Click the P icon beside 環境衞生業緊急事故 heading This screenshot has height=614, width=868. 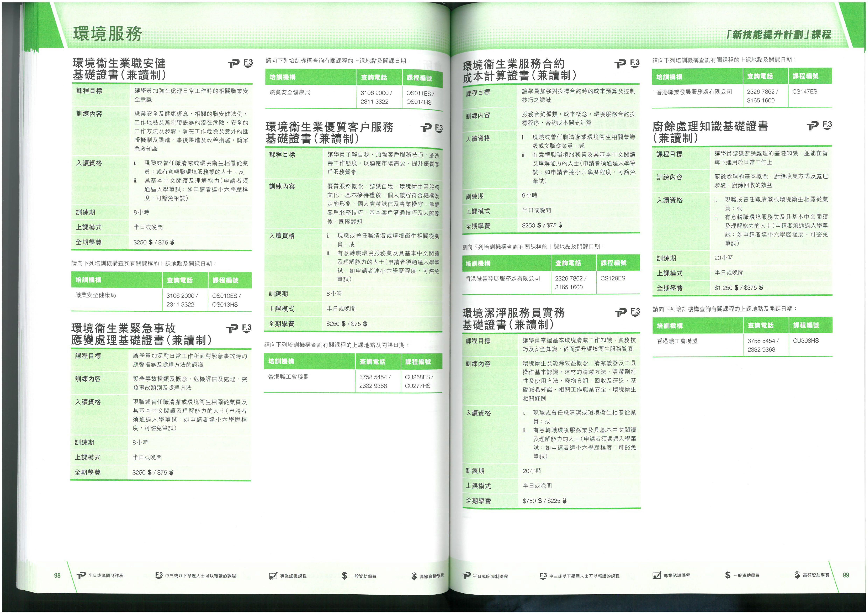tap(232, 329)
